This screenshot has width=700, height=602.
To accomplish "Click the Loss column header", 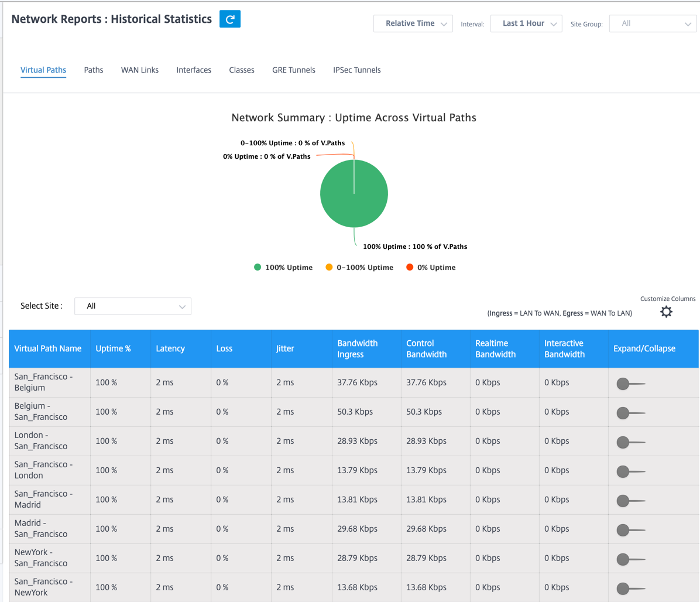I will pos(241,349).
